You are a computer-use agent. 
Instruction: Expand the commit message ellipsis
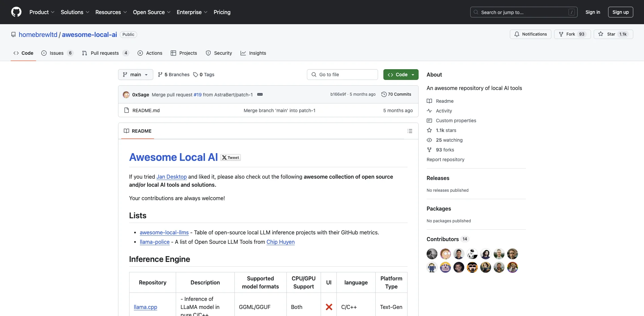[x=260, y=94]
